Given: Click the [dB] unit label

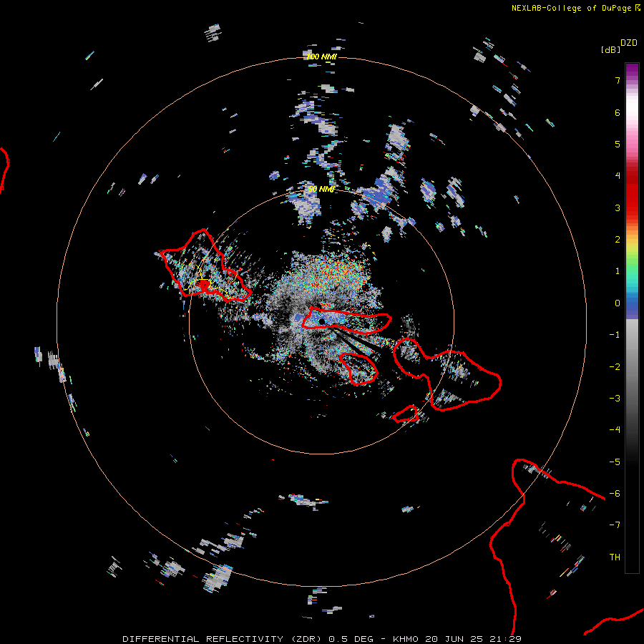Looking at the screenshot, I should point(611,49).
